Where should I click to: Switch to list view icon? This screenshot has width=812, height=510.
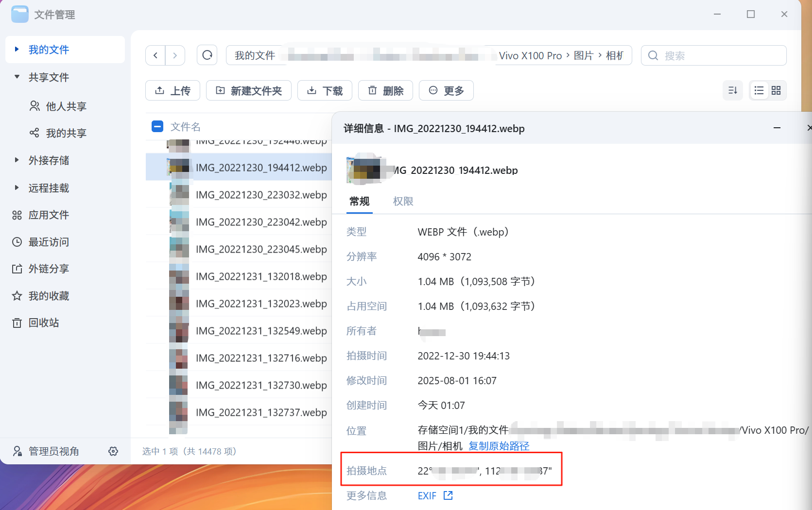point(759,90)
